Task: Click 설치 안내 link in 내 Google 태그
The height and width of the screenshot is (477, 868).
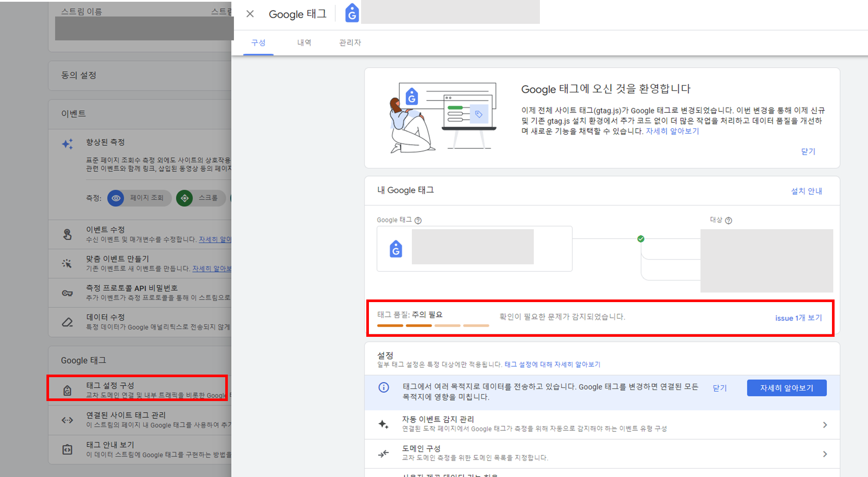Action: [x=806, y=191]
